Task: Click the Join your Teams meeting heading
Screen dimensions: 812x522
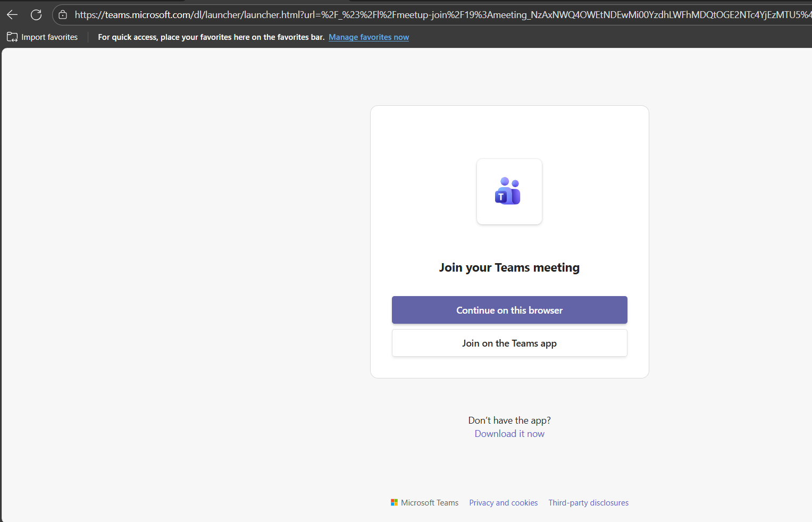Action: click(x=509, y=267)
